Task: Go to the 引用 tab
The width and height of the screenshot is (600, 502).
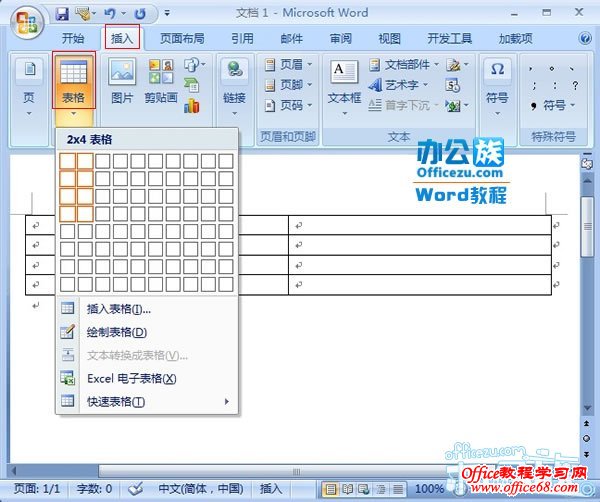Action: [242, 38]
